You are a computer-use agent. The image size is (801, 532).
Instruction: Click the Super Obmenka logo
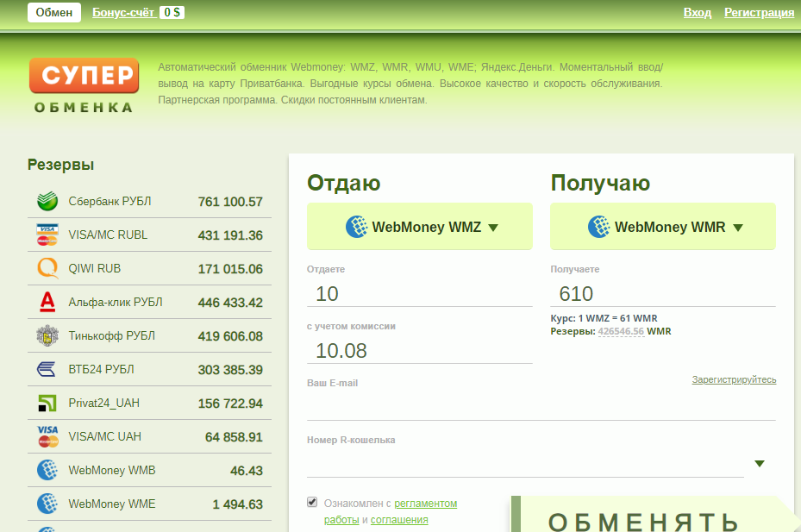[84, 85]
